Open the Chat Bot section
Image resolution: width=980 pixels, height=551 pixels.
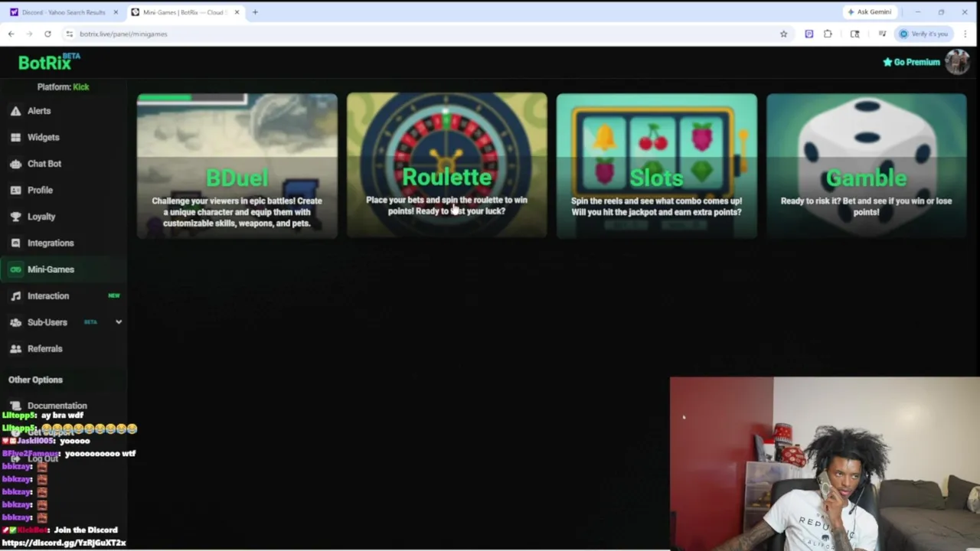click(x=44, y=164)
